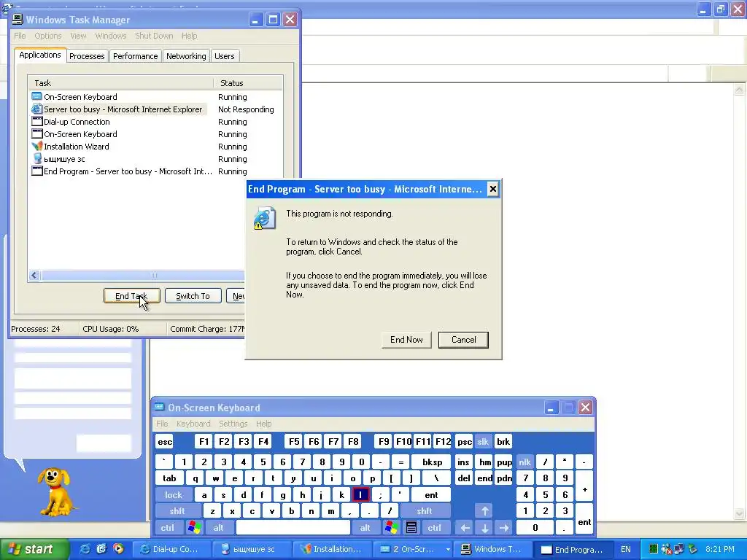Image resolution: width=747 pixels, height=560 pixels.
Task: Click the up arrow key on keyboard
Action: coord(484,511)
